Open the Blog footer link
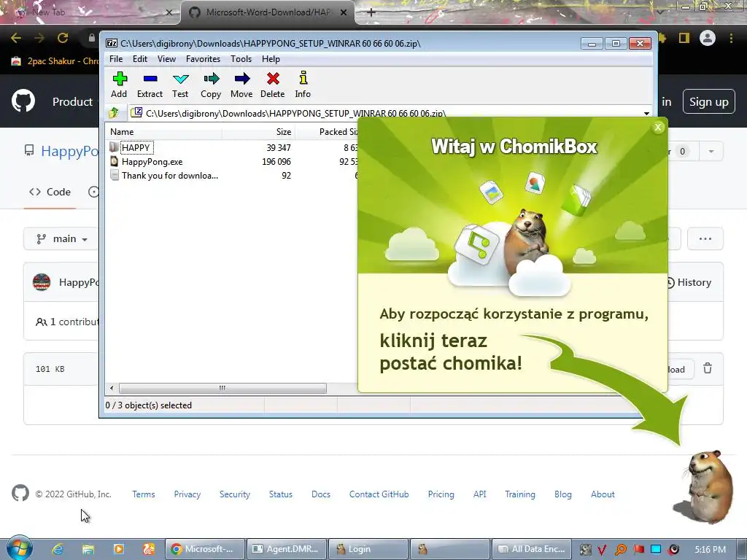The image size is (747, 560). (x=562, y=494)
